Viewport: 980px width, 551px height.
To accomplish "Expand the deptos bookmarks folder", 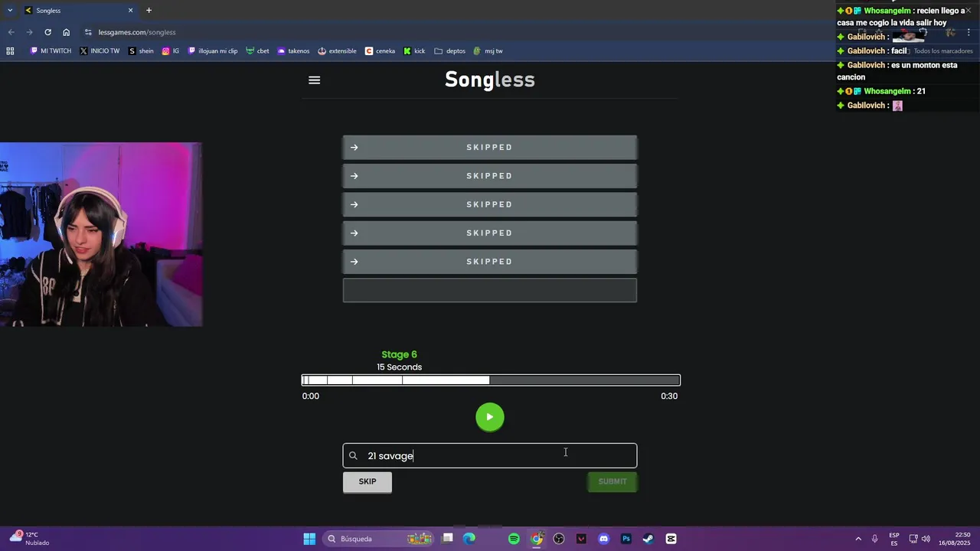I will coord(450,51).
